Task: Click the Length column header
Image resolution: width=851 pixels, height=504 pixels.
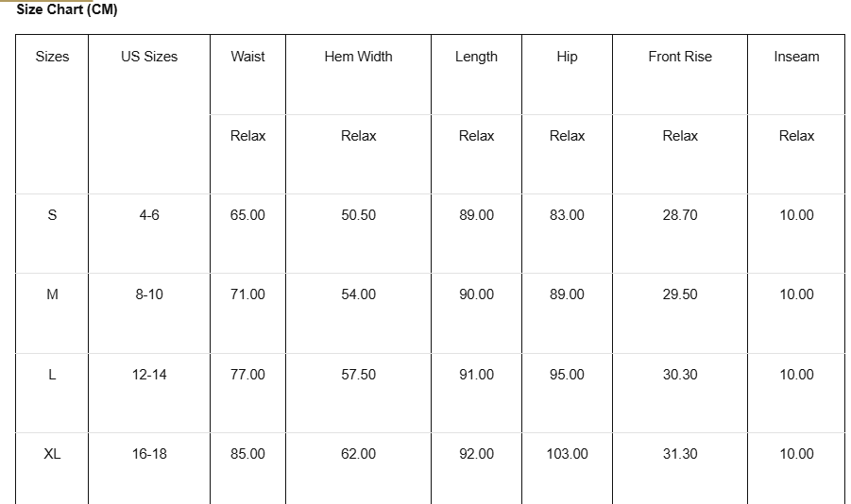Action: coord(477,57)
